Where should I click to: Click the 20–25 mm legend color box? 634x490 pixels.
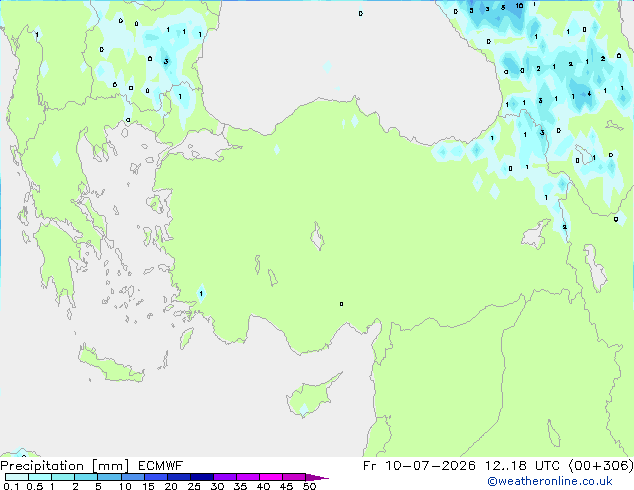click(x=179, y=477)
